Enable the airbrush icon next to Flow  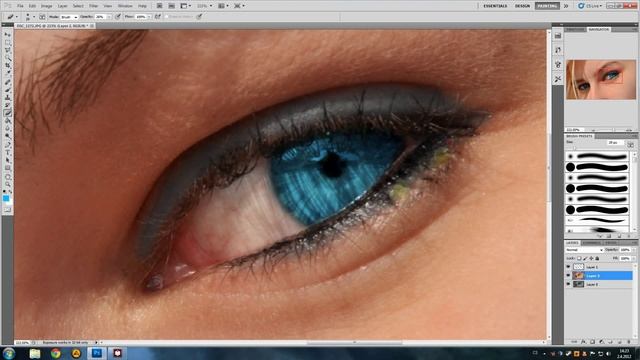click(x=158, y=17)
